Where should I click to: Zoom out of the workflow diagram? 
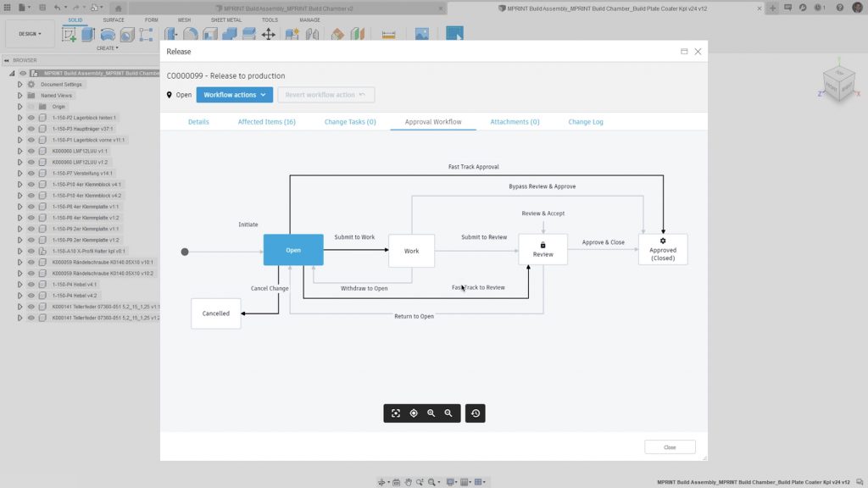pos(448,413)
